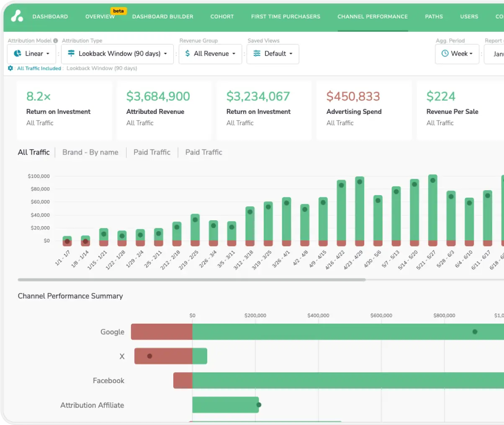
Task: Open the Week aggregation period dropdown
Action: (457, 54)
